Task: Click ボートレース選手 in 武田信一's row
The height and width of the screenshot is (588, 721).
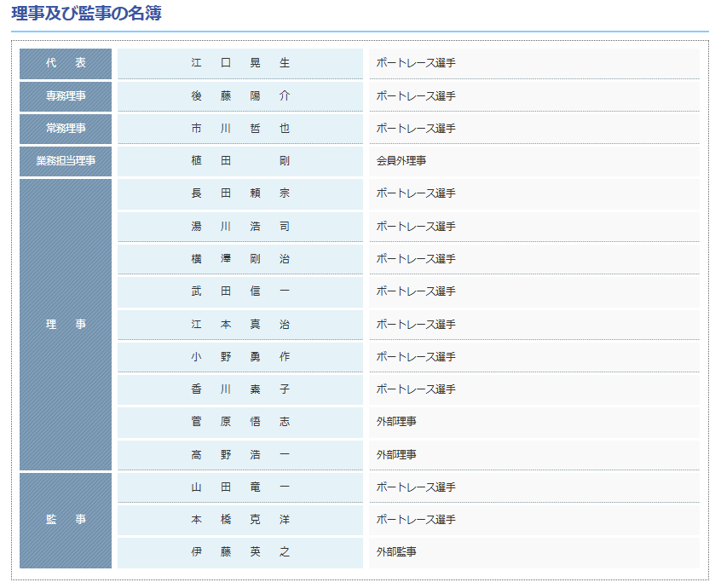Action: pos(416,291)
